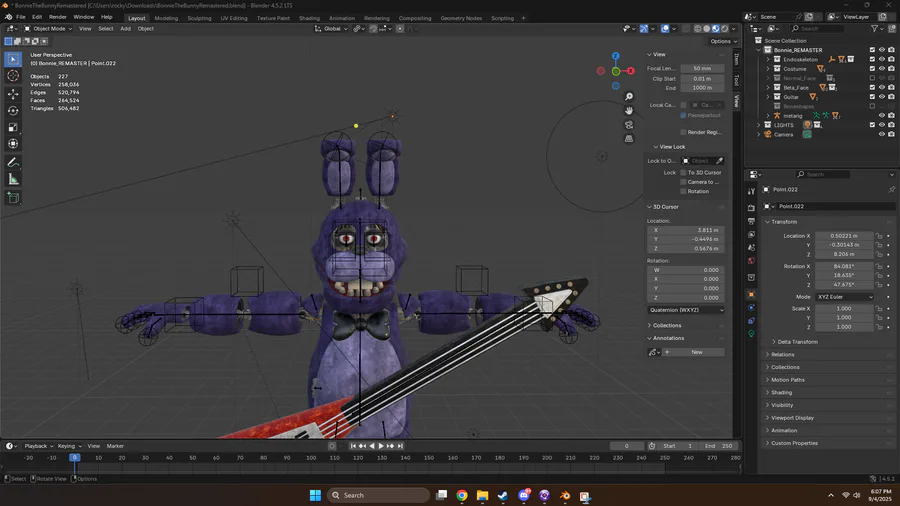Image resolution: width=900 pixels, height=506 pixels.
Task: Expand the Viewport Display panel
Action: 792,418
